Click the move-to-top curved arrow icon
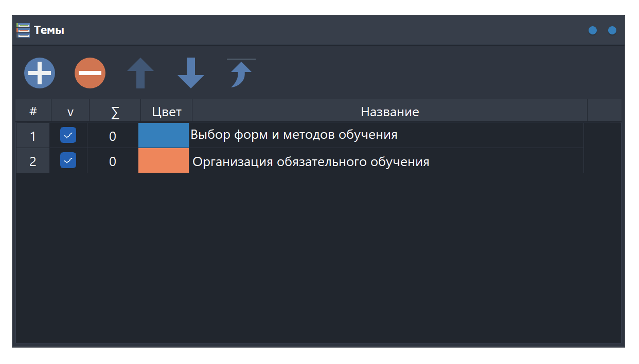639x364 pixels. click(241, 73)
